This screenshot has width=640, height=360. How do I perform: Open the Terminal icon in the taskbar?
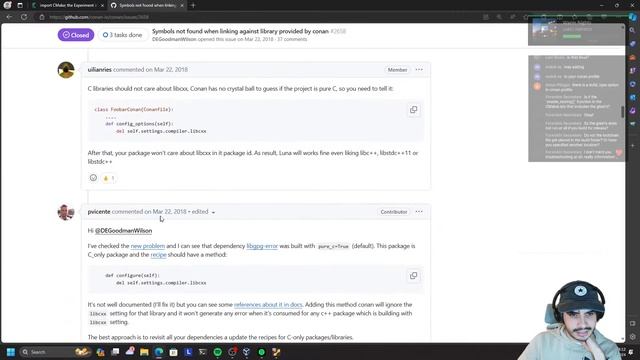pyautogui.click(x=203, y=352)
